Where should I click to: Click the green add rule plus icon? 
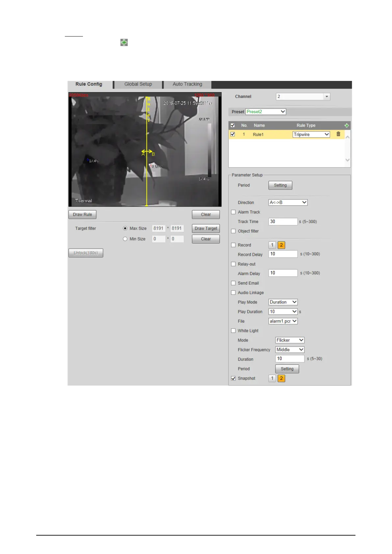click(347, 125)
